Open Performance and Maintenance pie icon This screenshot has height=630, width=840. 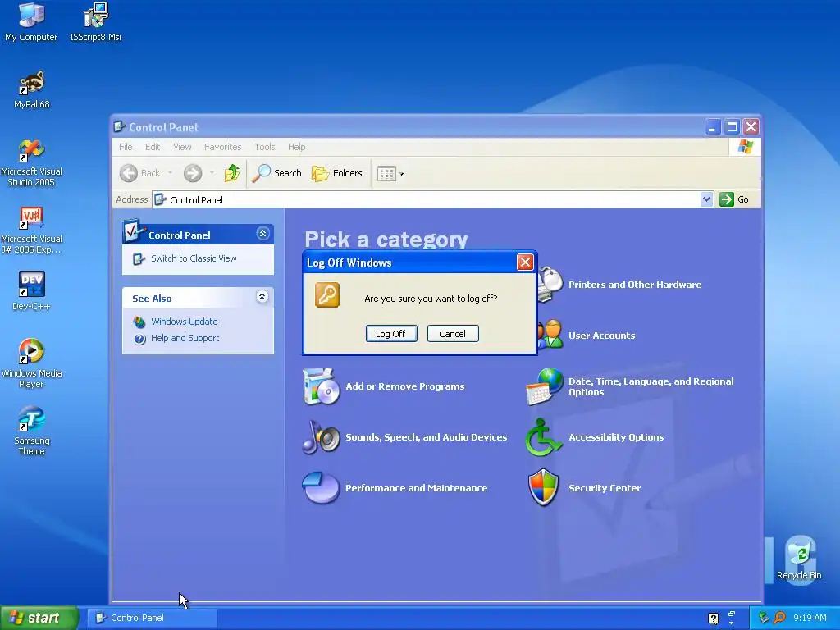(x=321, y=487)
